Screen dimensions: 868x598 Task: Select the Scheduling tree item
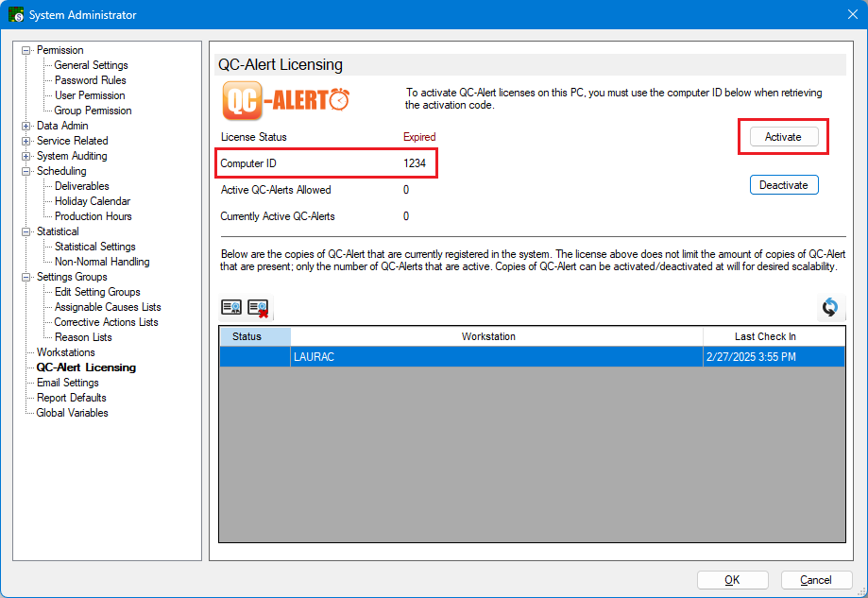coord(61,171)
